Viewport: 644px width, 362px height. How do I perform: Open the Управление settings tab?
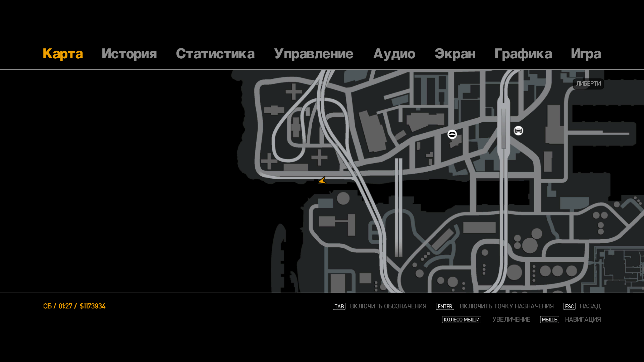pos(313,54)
